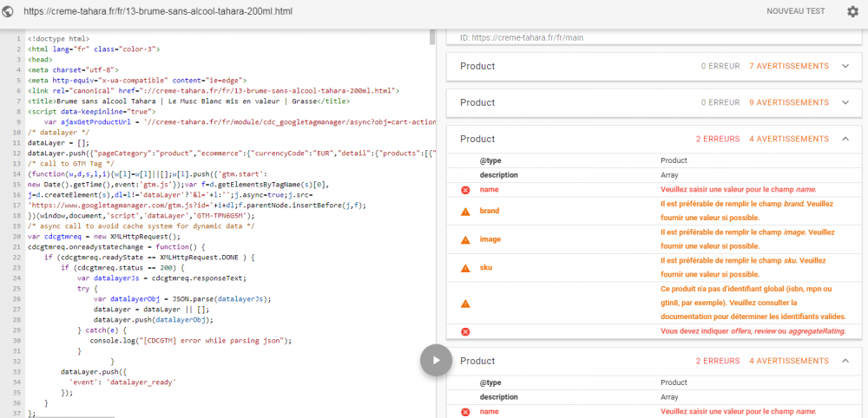This screenshot has height=418, width=868.
Task: Click the code editor vertical scrollbar
Action: 432,37
